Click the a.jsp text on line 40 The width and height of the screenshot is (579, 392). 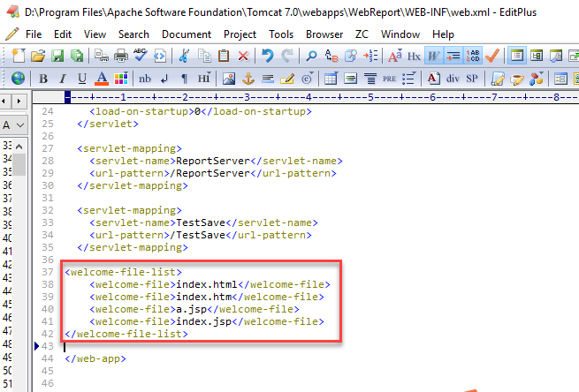[x=191, y=309]
